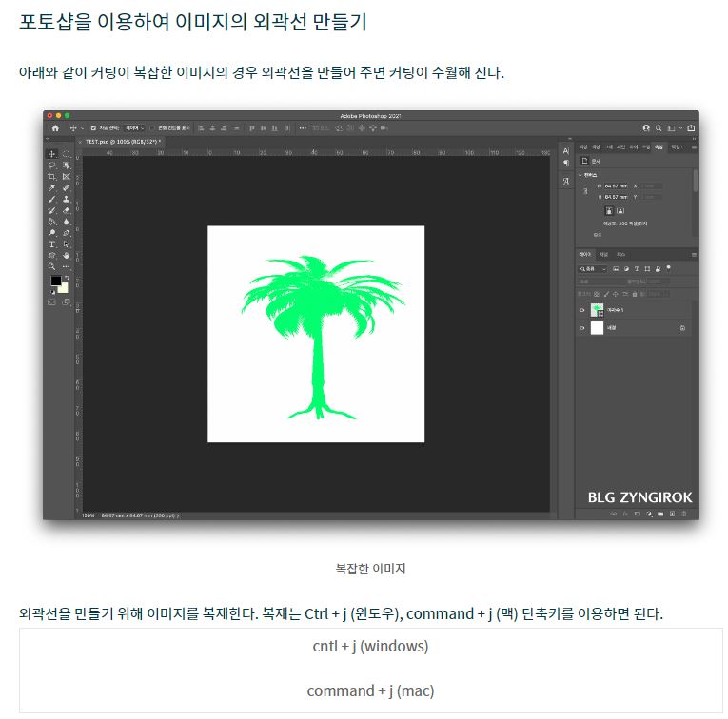Image resolution: width=728 pixels, height=719 pixels.
Task: Switch to the Channels tab beside Layers
Action: [604, 255]
